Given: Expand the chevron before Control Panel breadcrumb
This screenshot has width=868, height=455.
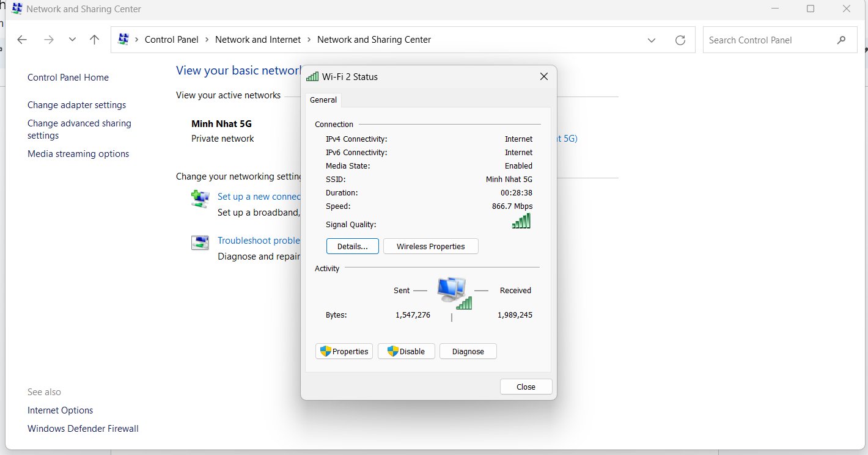Looking at the screenshot, I should point(137,40).
